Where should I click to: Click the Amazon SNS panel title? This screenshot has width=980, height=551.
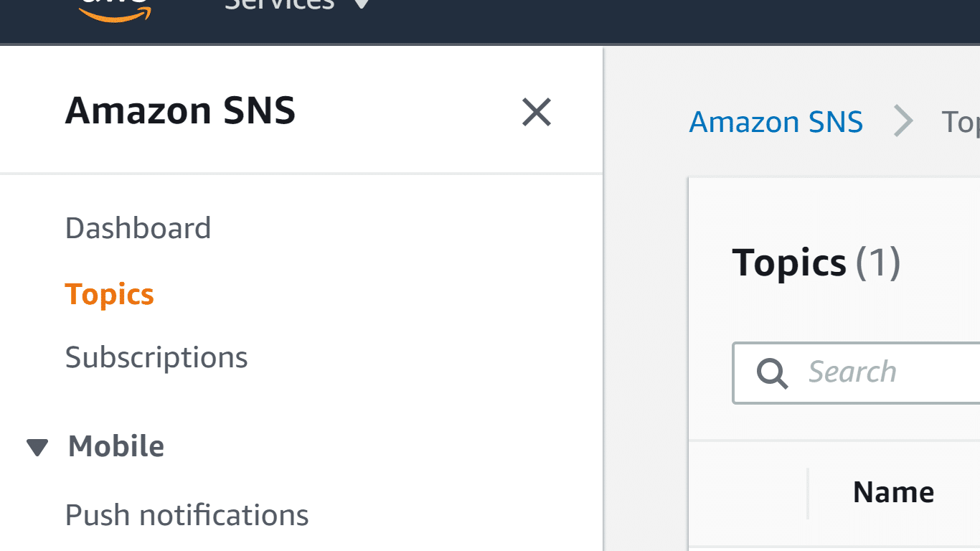pos(180,110)
